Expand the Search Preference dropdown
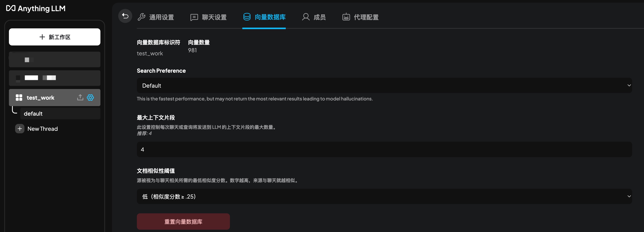This screenshot has height=232, width=644. click(629, 85)
